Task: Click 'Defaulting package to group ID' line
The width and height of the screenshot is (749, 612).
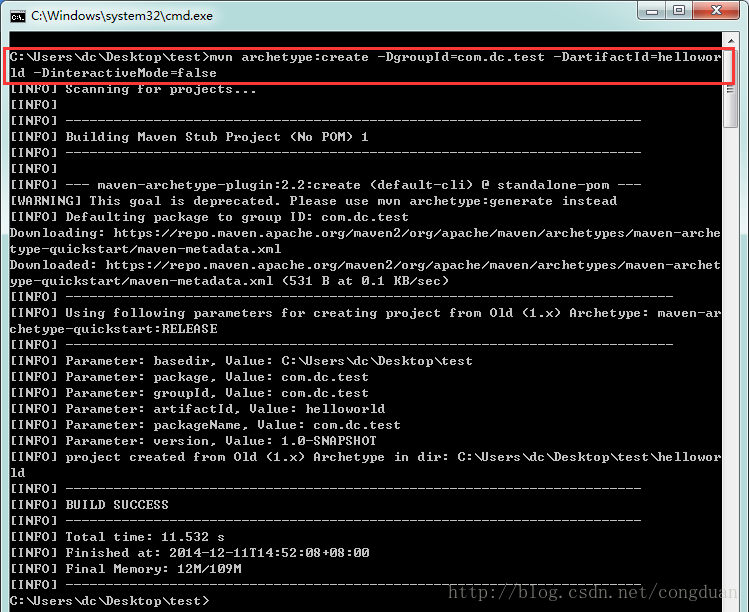Action: tap(209, 217)
